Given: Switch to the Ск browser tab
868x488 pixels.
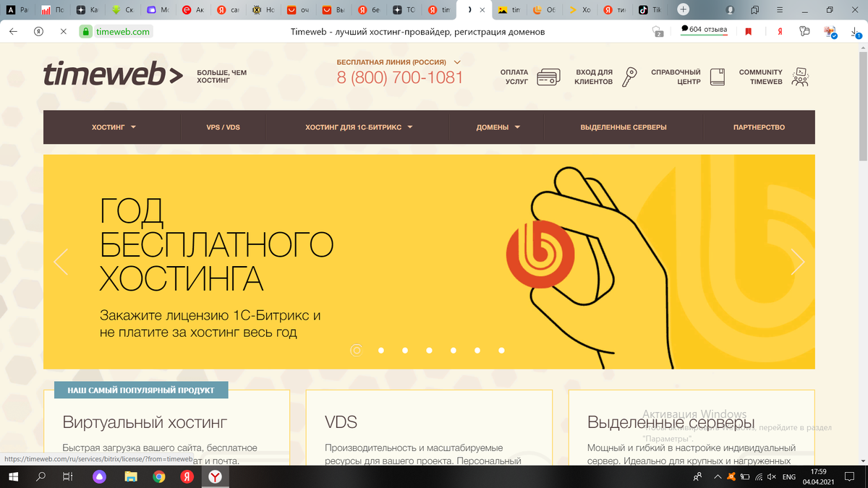Looking at the screenshot, I should pyautogui.click(x=123, y=10).
